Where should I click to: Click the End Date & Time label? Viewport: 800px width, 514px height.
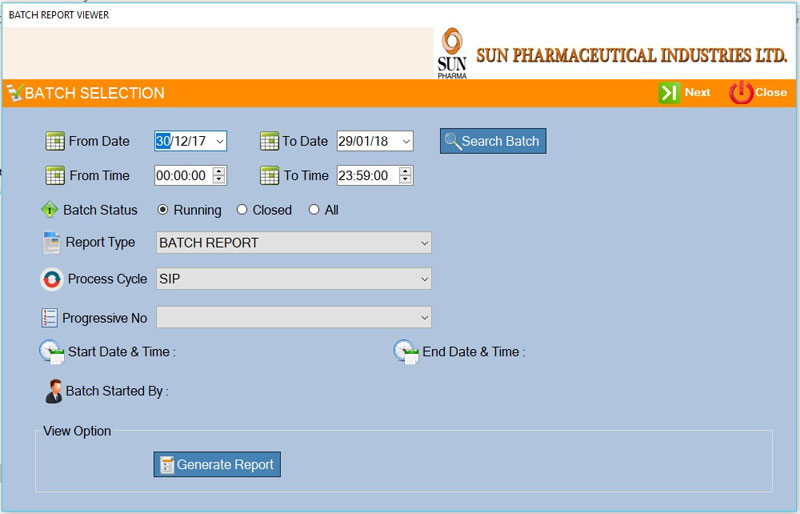point(473,352)
